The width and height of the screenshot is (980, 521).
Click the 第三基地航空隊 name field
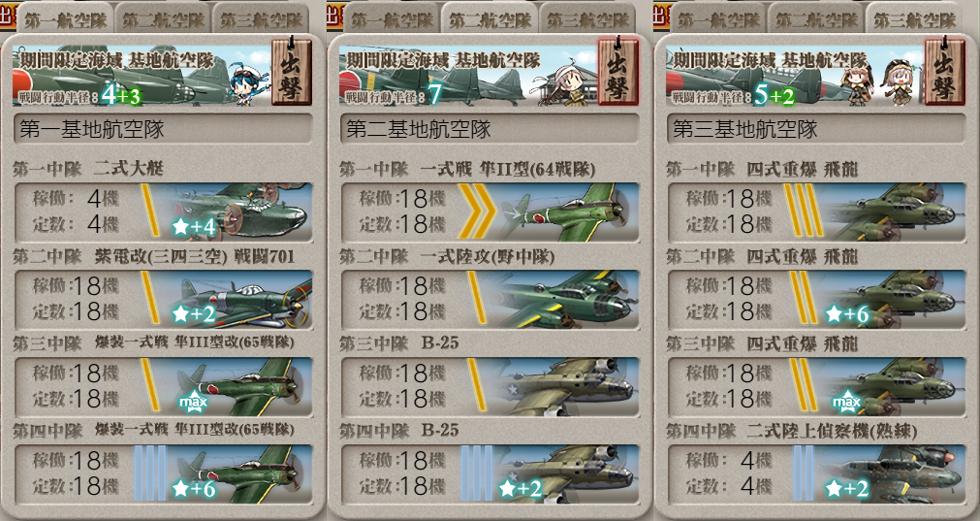816,129
